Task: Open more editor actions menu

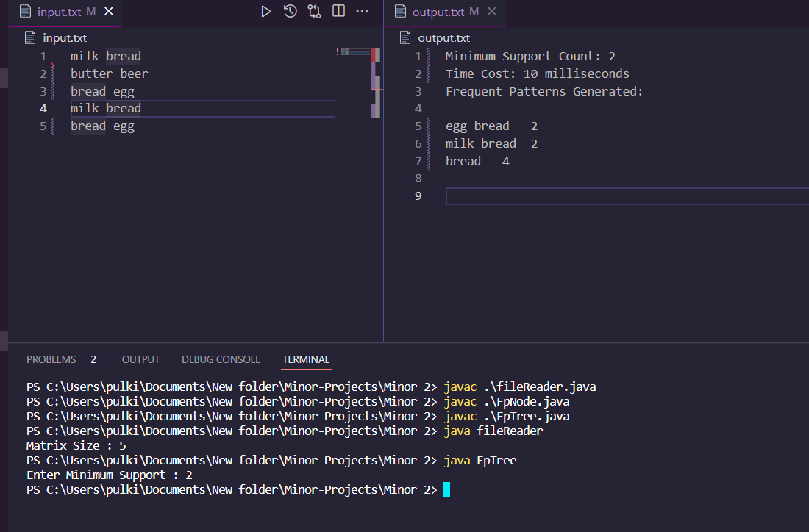Action: coord(363,10)
